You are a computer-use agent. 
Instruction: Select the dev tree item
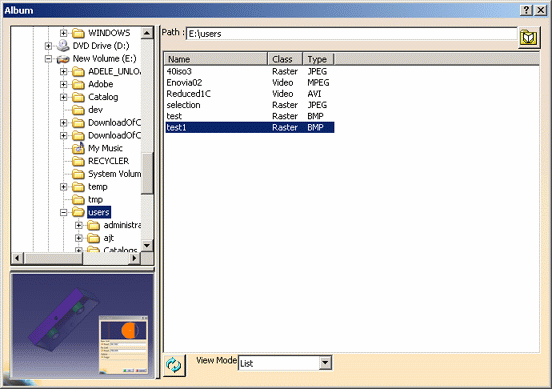pos(95,110)
